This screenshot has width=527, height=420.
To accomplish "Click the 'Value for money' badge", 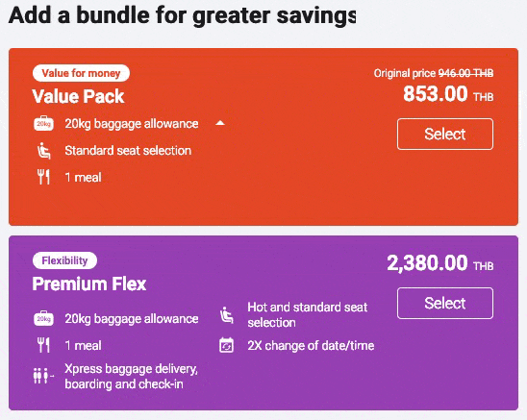I will coord(81,73).
